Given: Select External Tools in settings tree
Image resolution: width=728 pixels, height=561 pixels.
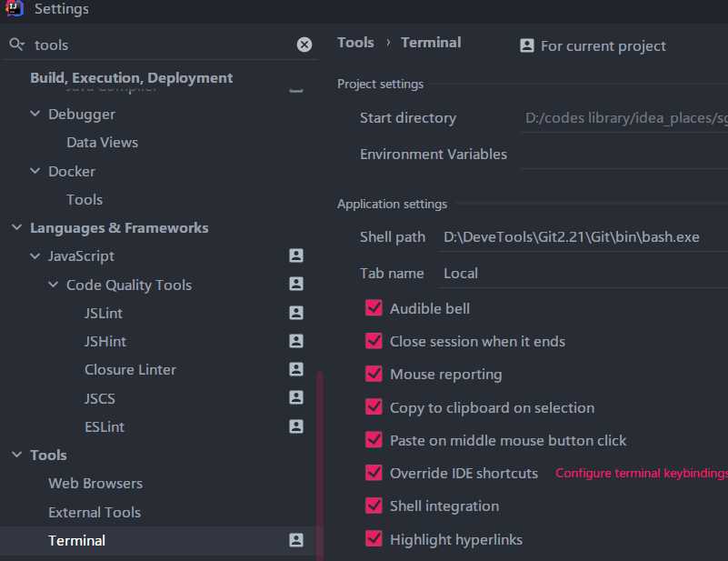Looking at the screenshot, I should (95, 512).
